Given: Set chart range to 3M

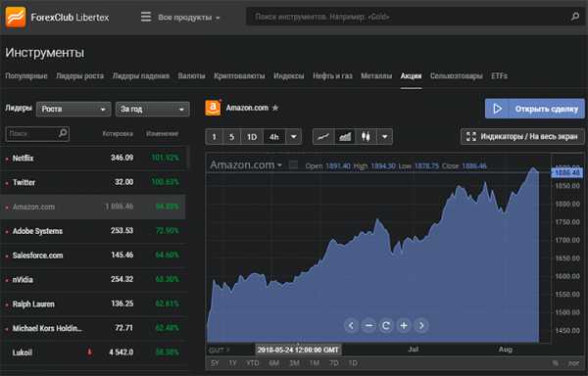Looking at the screenshot, I should tap(294, 363).
